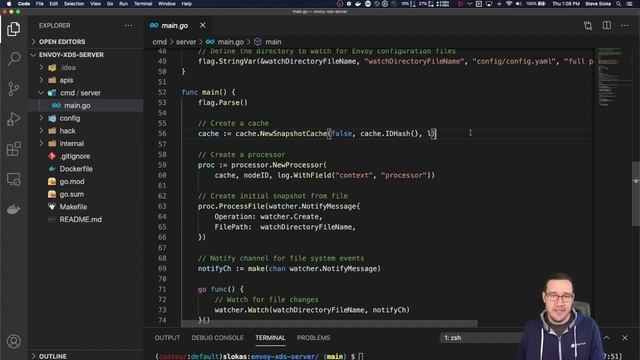Open Explorer views and more actions menu

pos(129,25)
